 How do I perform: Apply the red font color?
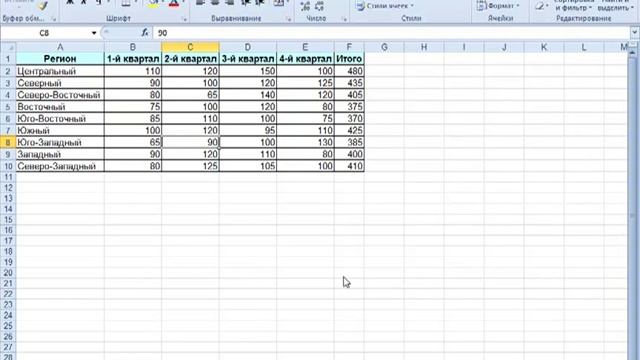(174, 4)
